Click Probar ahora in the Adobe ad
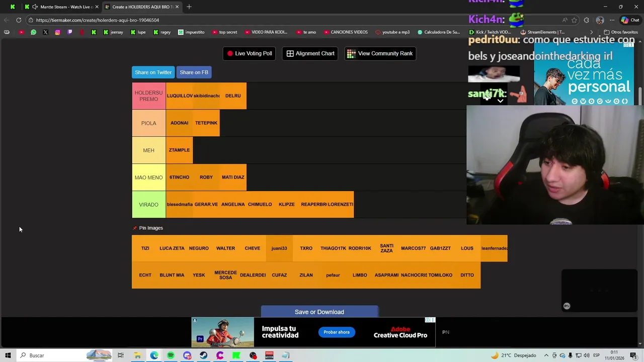644x362 pixels. click(337, 332)
